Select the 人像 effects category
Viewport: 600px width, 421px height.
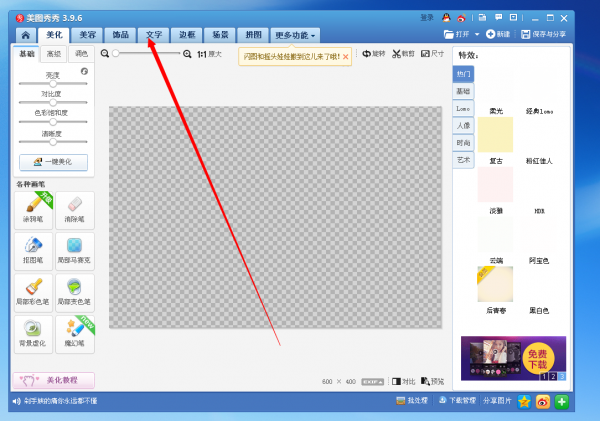point(463,126)
